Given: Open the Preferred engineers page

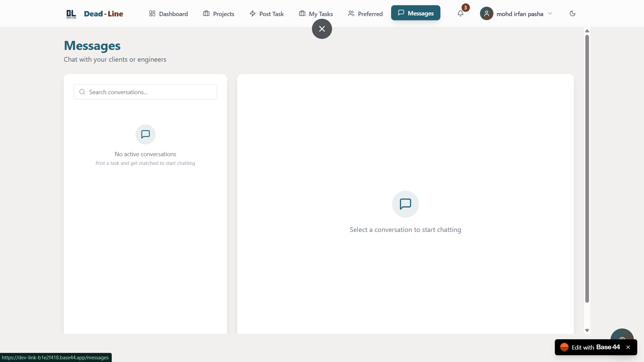Looking at the screenshot, I should 365,14.
